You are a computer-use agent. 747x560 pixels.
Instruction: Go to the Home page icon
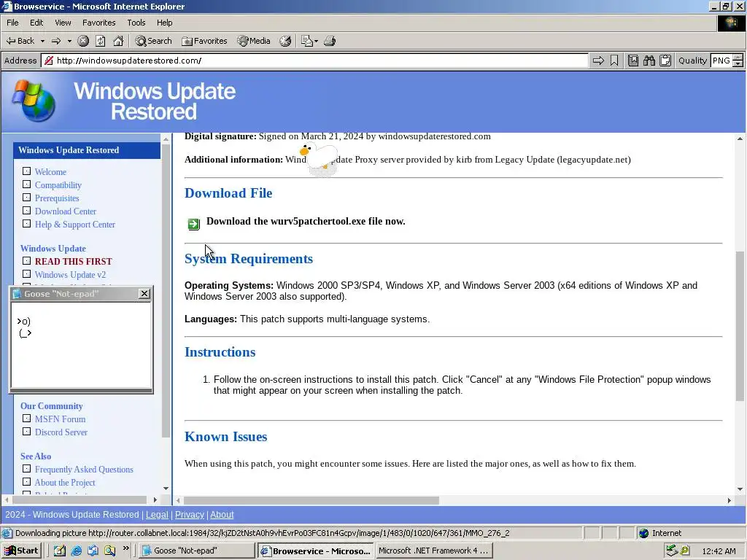point(118,41)
